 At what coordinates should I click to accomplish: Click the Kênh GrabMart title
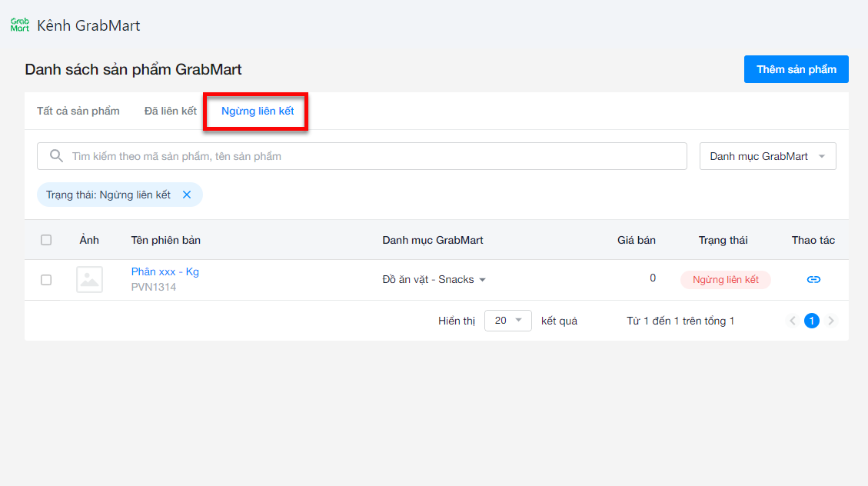point(88,25)
